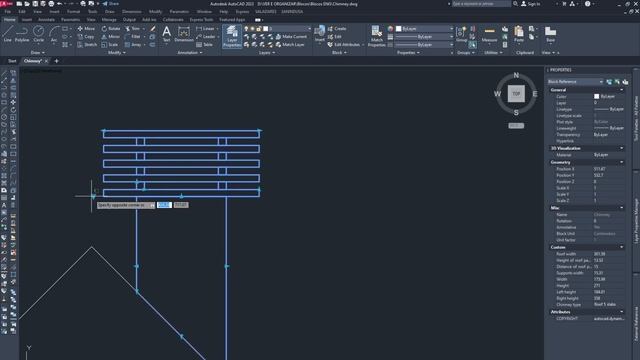Activate the Mirror command

[111, 37]
